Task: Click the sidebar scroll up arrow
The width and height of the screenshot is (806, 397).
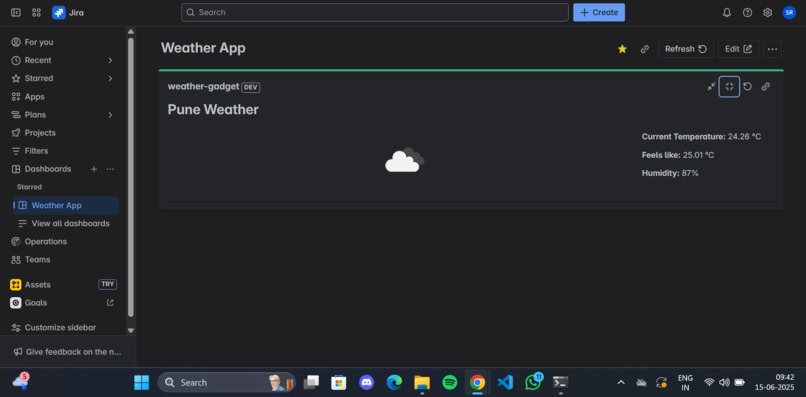Action: click(x=131, y=31)
